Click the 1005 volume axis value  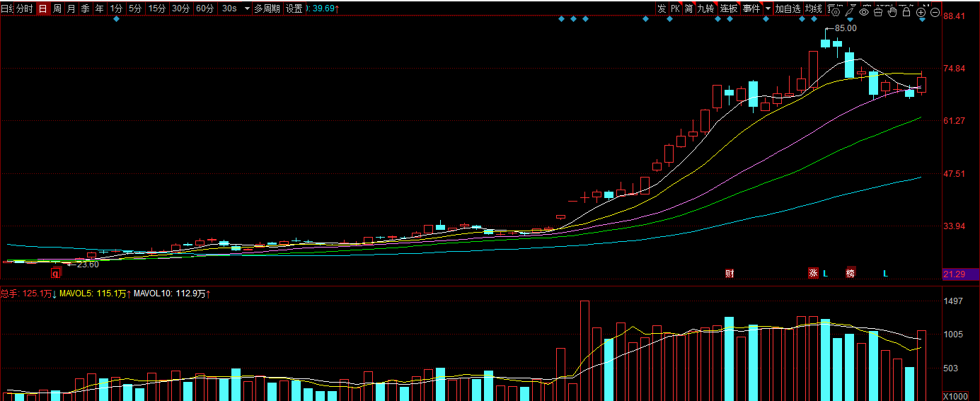pyautogui.click(x=954, y=335)
